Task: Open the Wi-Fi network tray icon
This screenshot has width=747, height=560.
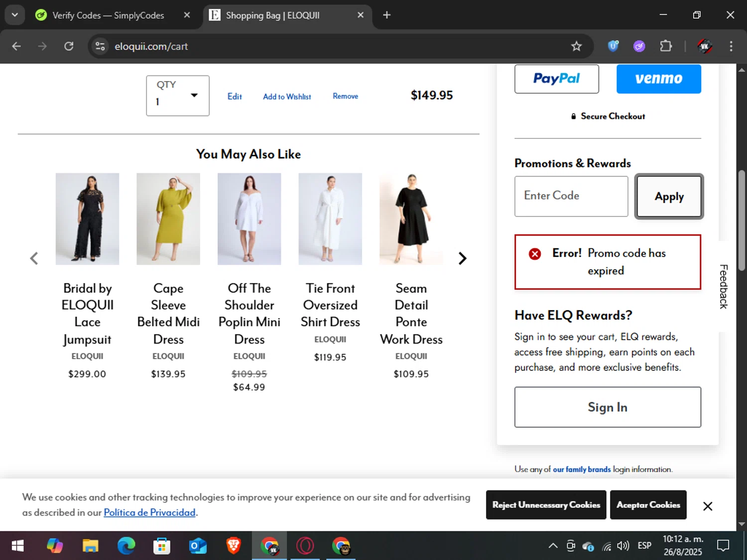Action: [606, 547]
